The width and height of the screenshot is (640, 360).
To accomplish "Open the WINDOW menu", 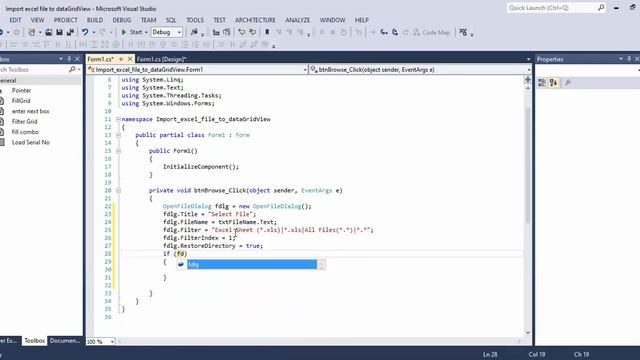I will coord(332,20).
